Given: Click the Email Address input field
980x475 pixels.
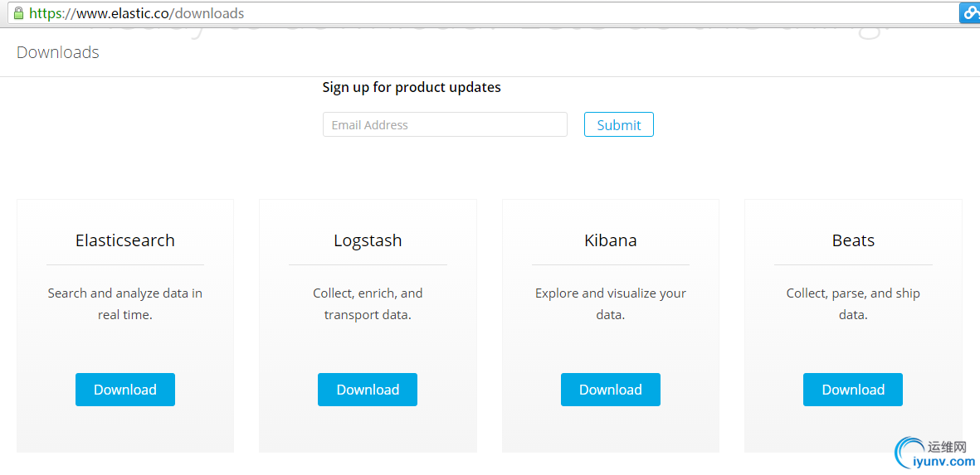Looking at the screenshot, I should (x=445, y=125).
